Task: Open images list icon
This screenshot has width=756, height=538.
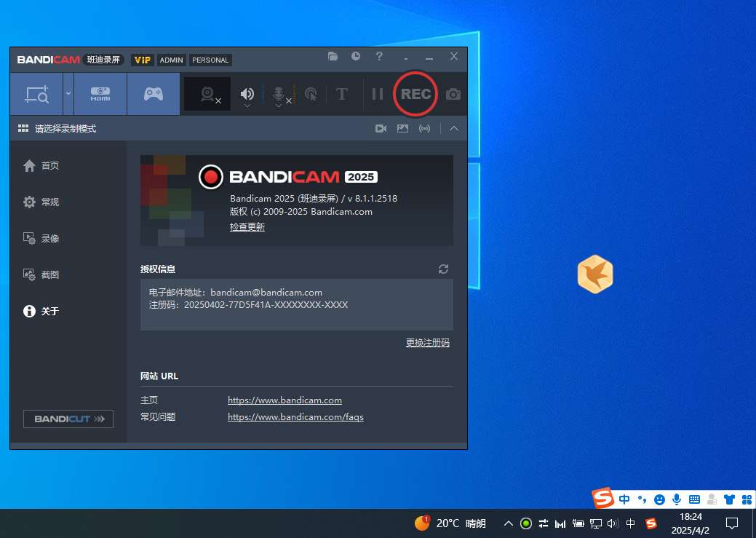Action: tap(402, 128)
